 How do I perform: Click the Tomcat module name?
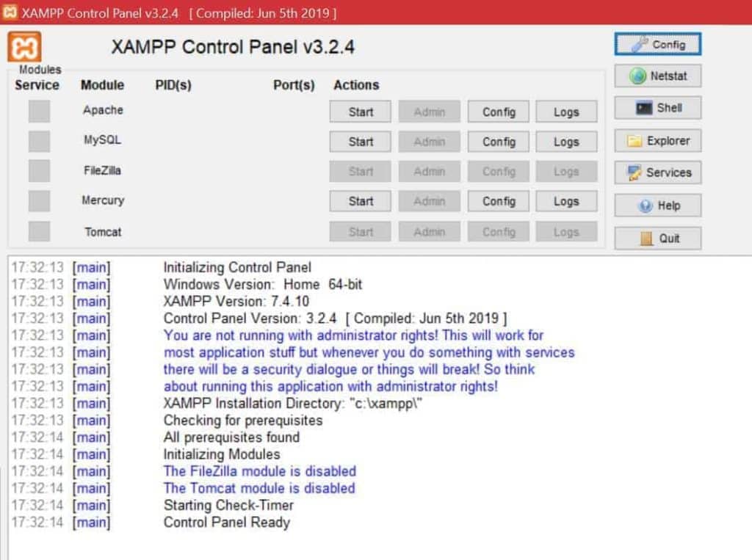pyautogui.click(x=103, y=232)
